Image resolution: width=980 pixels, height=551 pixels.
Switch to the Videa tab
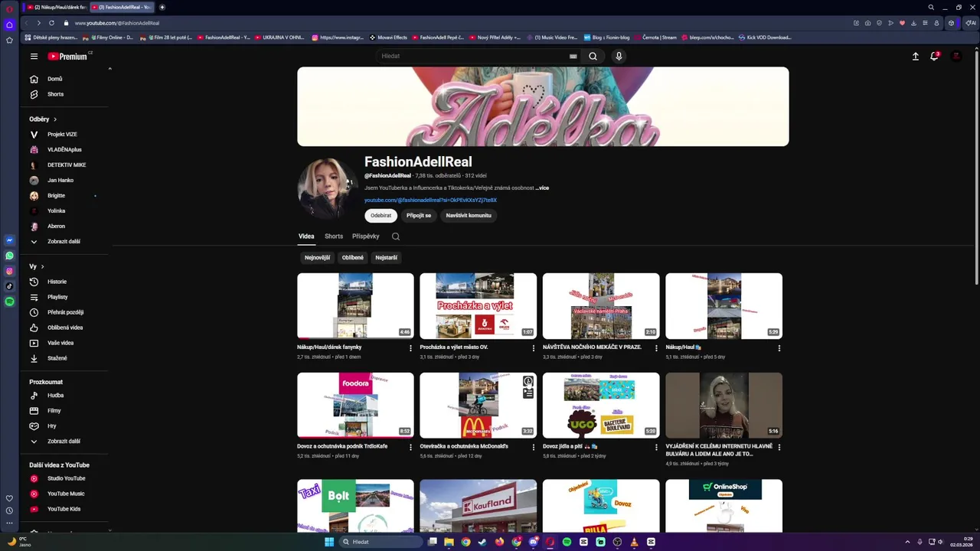click(x=306, y=236)
